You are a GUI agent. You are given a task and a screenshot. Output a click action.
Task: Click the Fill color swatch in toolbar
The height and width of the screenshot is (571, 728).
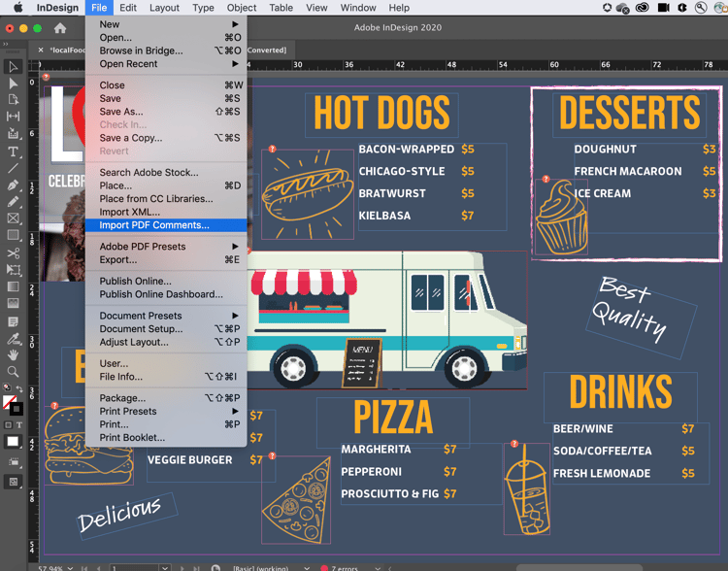click(10, 402)
